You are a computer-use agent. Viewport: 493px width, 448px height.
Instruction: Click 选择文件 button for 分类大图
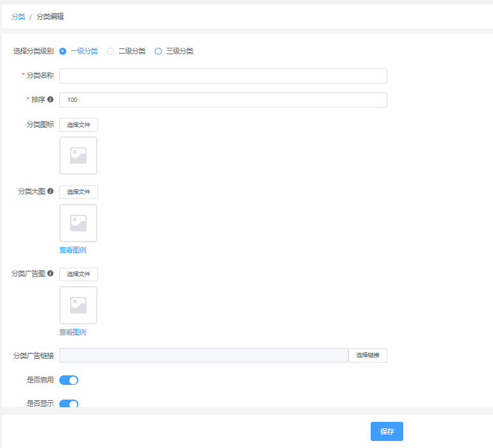tap(78, 192)
